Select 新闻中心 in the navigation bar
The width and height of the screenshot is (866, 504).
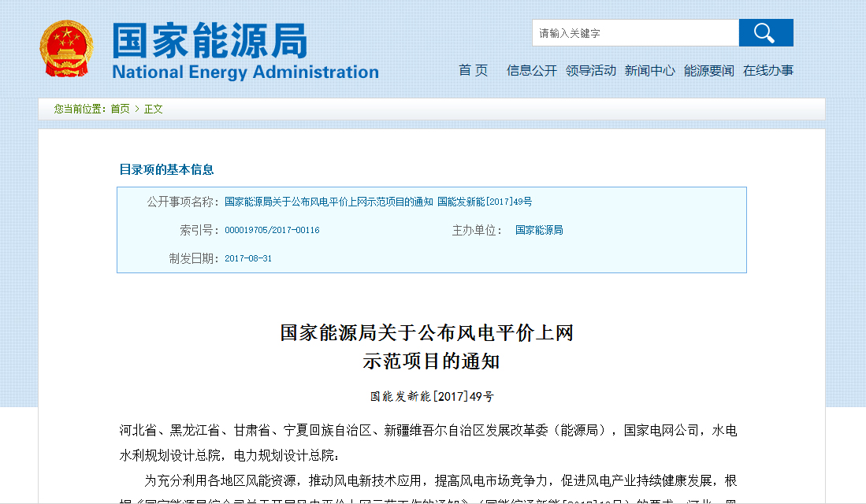click(x=649, y=70)
